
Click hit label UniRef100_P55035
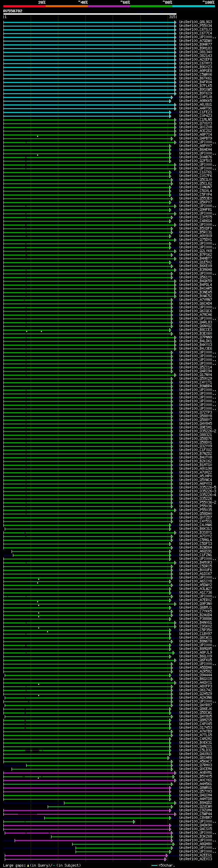click(x=196, y=510)
